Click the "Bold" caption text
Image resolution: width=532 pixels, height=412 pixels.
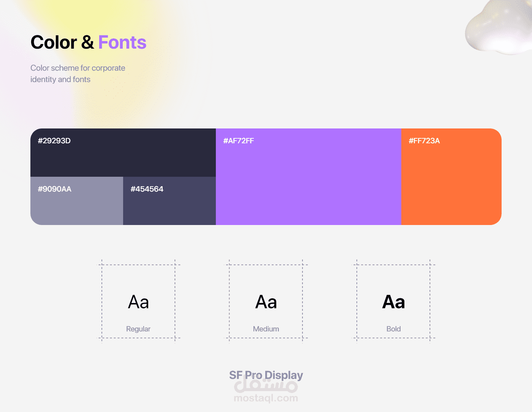(394, 329)
